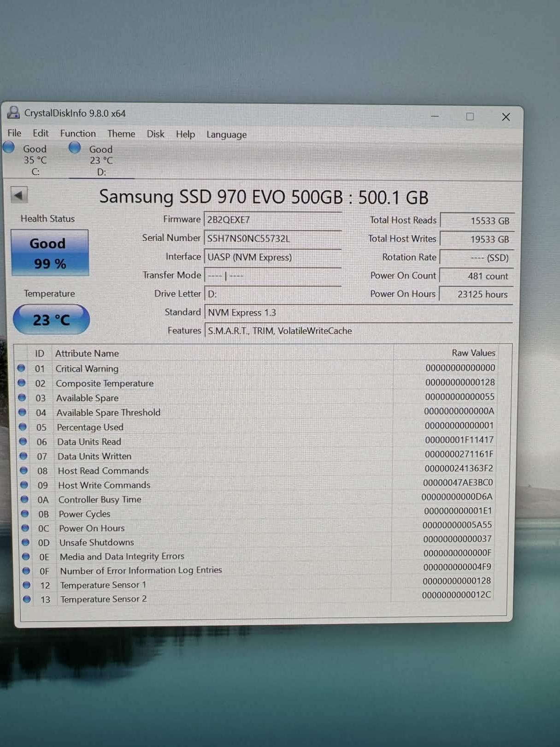Click the ID column header
560x747 pixels.
point(40,353)
